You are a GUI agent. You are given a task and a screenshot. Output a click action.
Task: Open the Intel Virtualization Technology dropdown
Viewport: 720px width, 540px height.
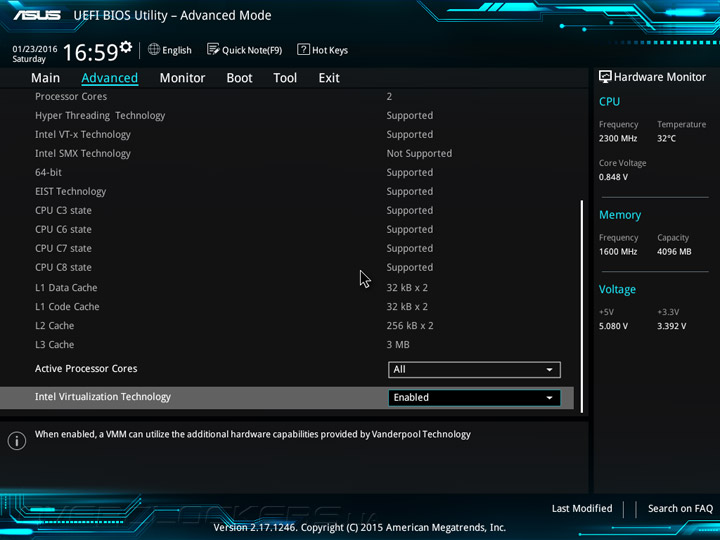click(474, 398)
